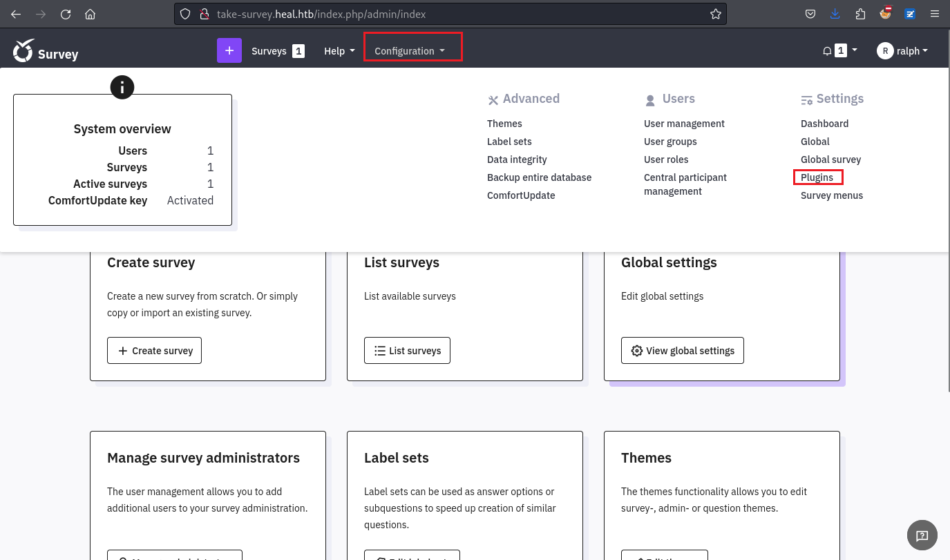Click the 'Manage survey administrators' card heading

pyautogui.click(x=203, y=458)
